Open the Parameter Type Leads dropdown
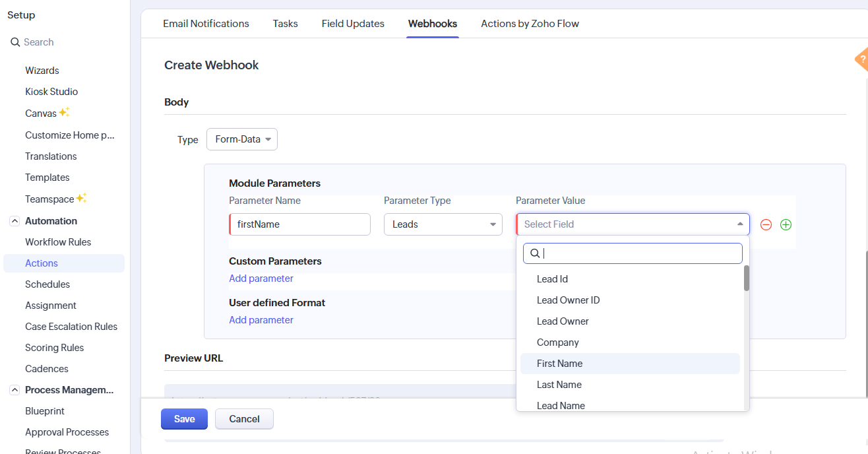Screen dimensions: 868x454 point(443,224)
